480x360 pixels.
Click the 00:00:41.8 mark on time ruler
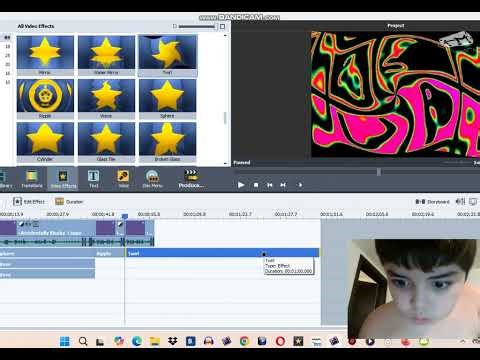click(x=103, y=214)
